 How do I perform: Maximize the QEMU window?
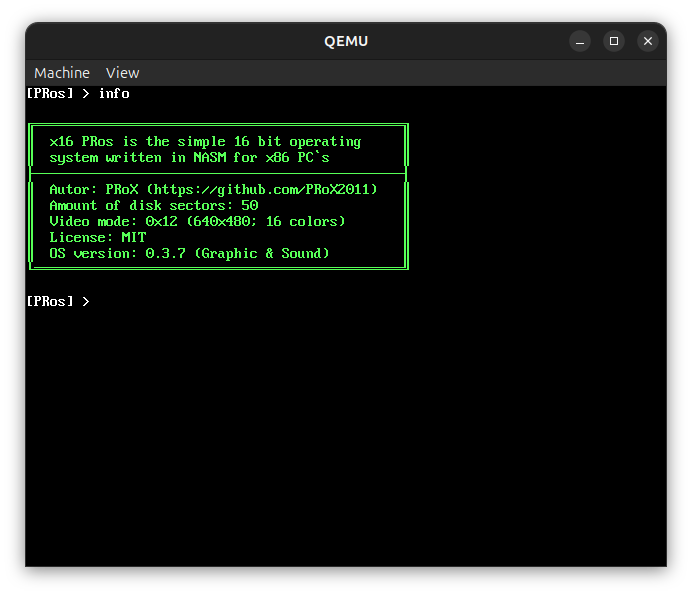614,41
